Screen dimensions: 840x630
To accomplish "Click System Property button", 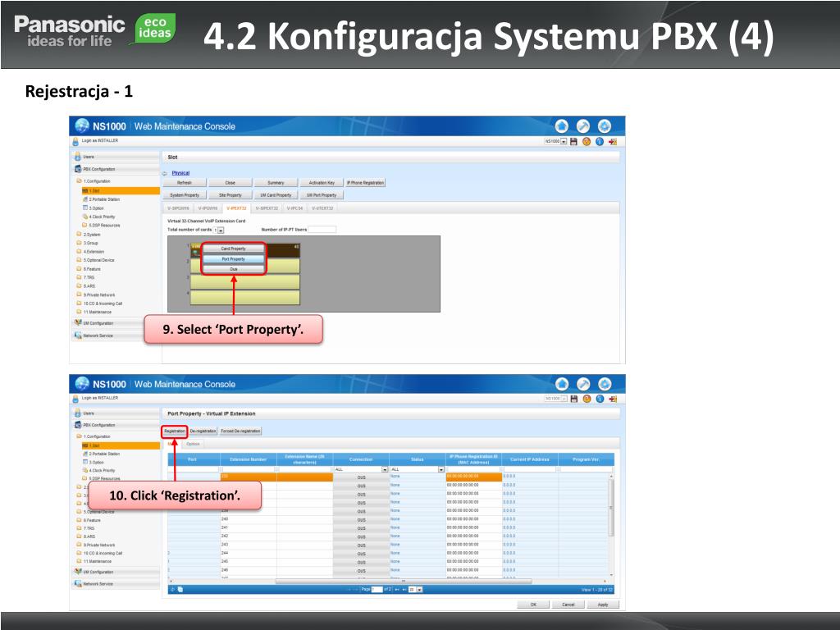I will click(185, 195).
